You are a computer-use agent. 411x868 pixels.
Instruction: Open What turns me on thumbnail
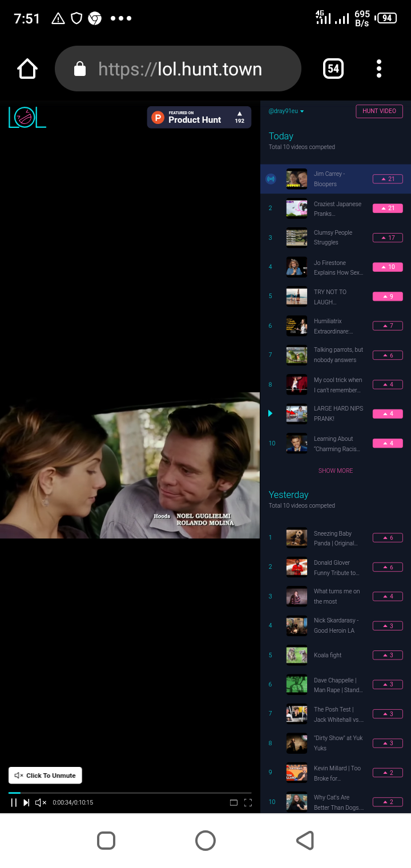point(297,596)
